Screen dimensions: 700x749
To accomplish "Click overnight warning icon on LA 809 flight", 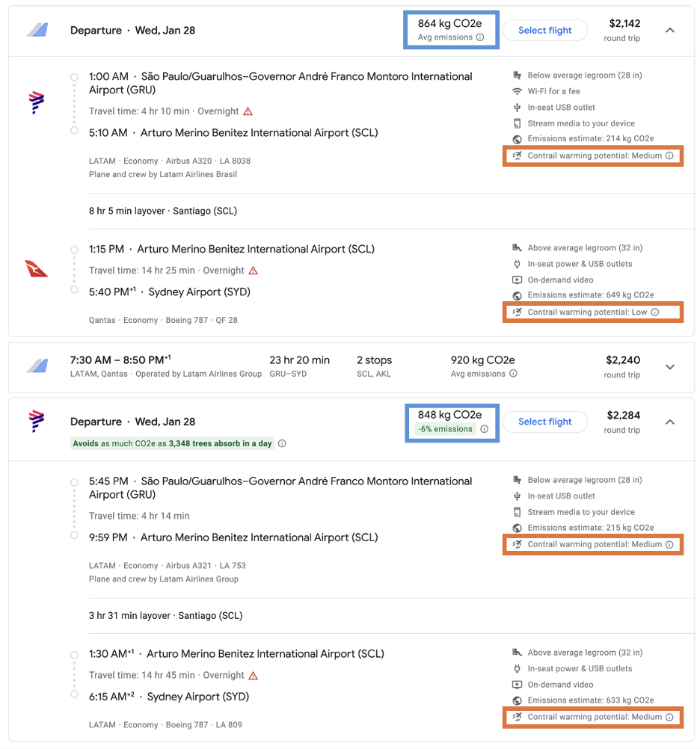I will point(254,676).
